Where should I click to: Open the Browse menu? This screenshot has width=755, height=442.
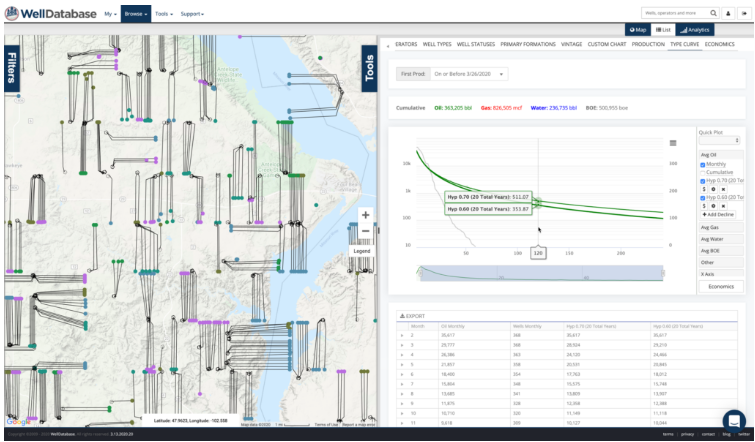point(136,14)
